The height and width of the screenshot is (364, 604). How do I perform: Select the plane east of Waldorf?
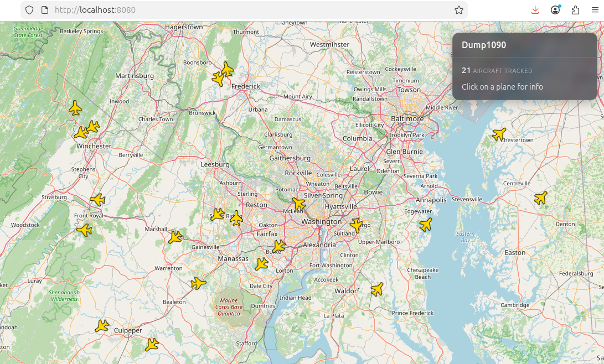coord(377,289)
